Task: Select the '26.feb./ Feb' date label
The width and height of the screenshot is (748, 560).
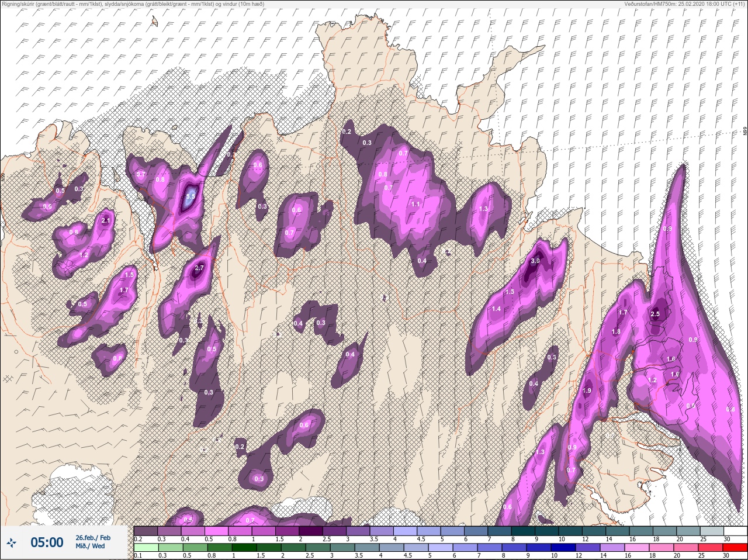Action: 93,538
